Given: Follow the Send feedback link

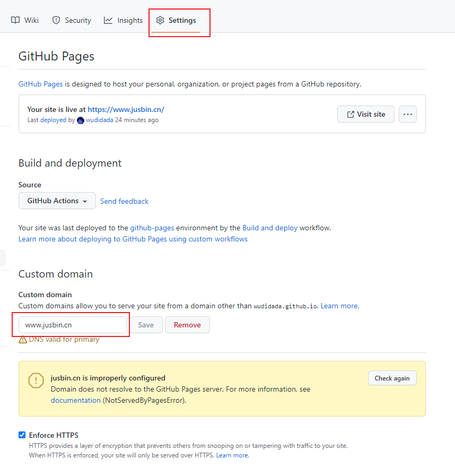Looking at the screenshot, I should 124,202.
